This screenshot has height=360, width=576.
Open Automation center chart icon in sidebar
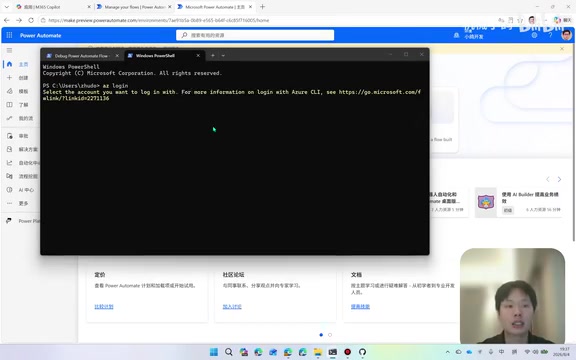click(x=10, y=163)
